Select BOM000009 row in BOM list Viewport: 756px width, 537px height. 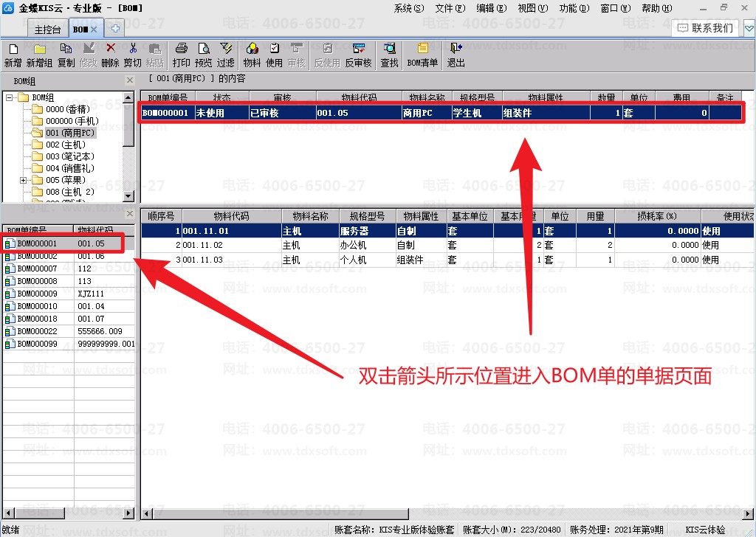(69, 294)
